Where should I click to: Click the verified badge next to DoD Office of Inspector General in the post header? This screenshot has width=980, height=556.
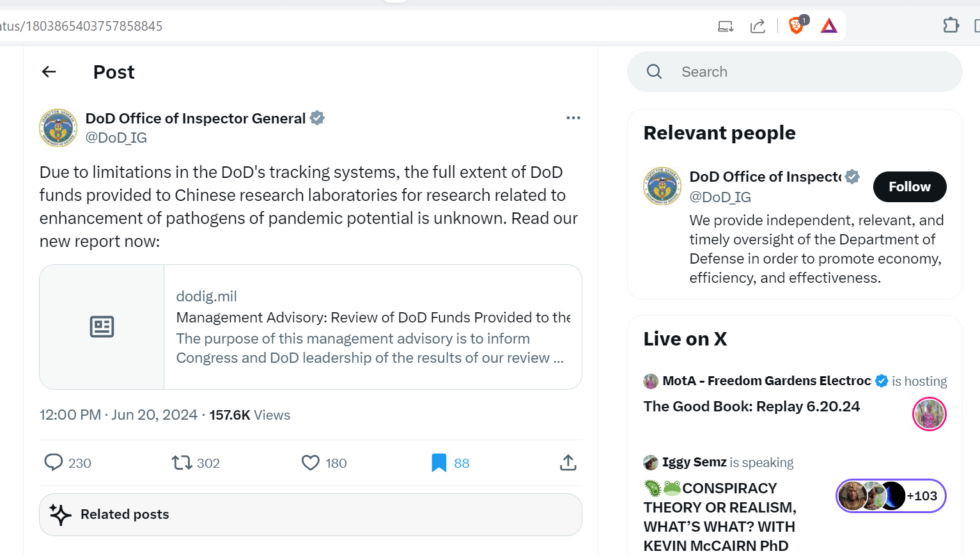tap(317, 118)
